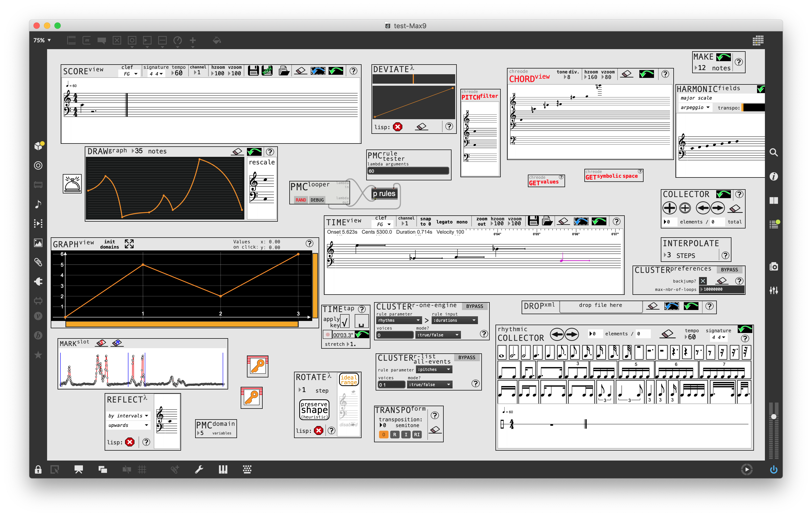The width and height of the screenshot is (812, 517).
Task: Open REFLECT by intervals dropdown
Action: click(128, 416)
